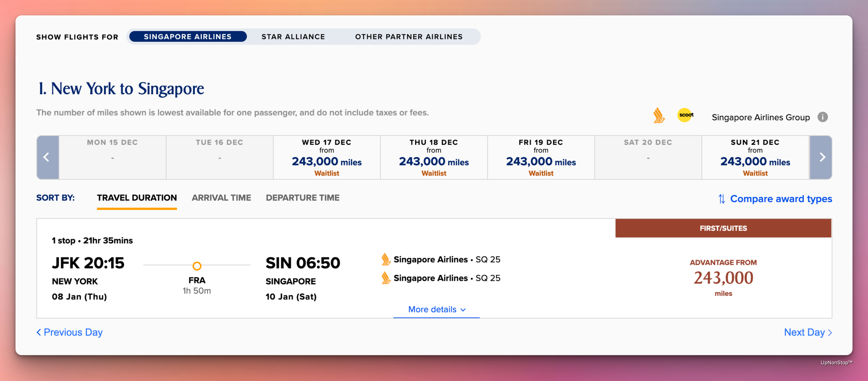This screenshot has height=381, width=868.
Task: Go to previous dates with left arrow
Action: pos(47,157)
